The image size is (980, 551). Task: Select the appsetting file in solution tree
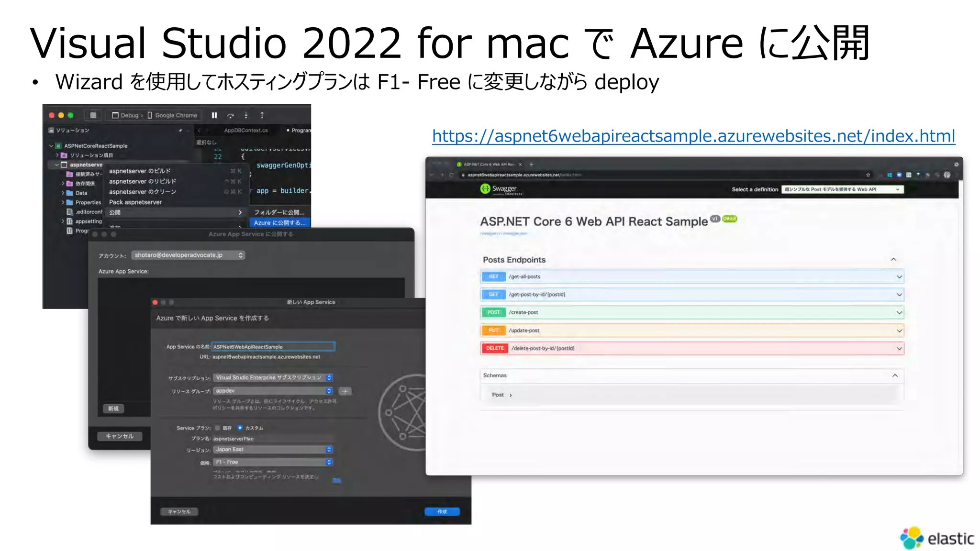(84, 221)
